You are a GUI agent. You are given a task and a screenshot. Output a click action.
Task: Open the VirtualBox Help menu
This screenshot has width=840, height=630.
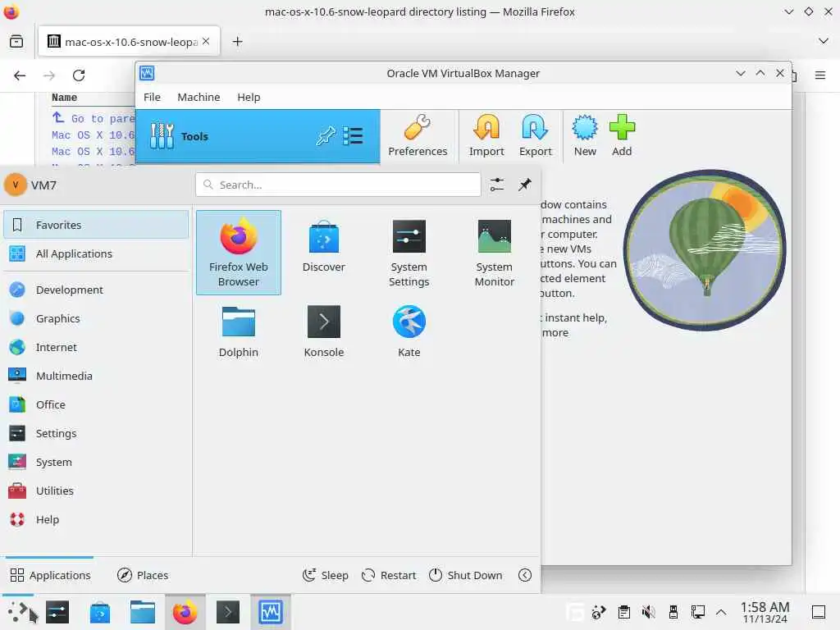[x=249, y=97]
